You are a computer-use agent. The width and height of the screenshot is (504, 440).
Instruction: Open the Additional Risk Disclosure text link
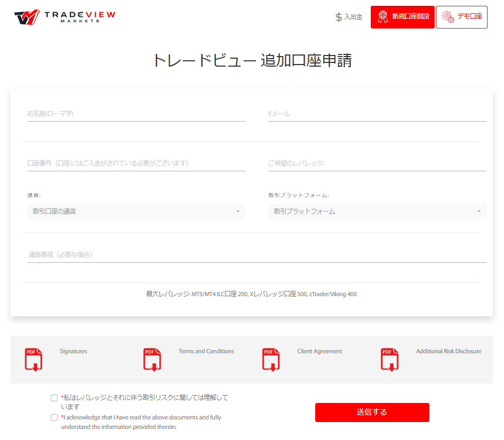[x=448, y=351]
